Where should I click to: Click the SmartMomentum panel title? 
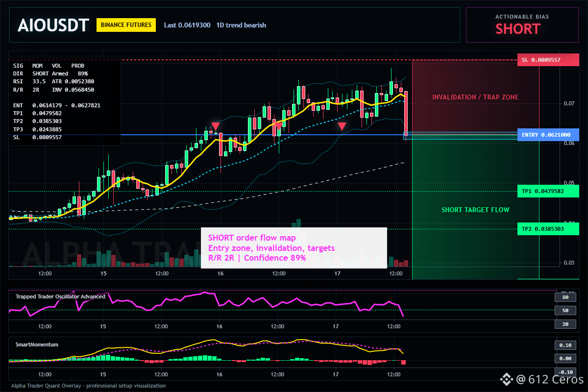pos(37,344)
